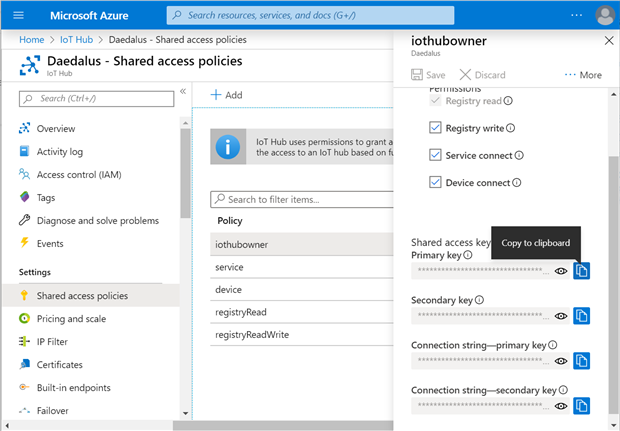The width and height of the screenshot is (620, 431).
Task: Click the iothubowner panel scrollbar thumb
Action: (613, 287)
